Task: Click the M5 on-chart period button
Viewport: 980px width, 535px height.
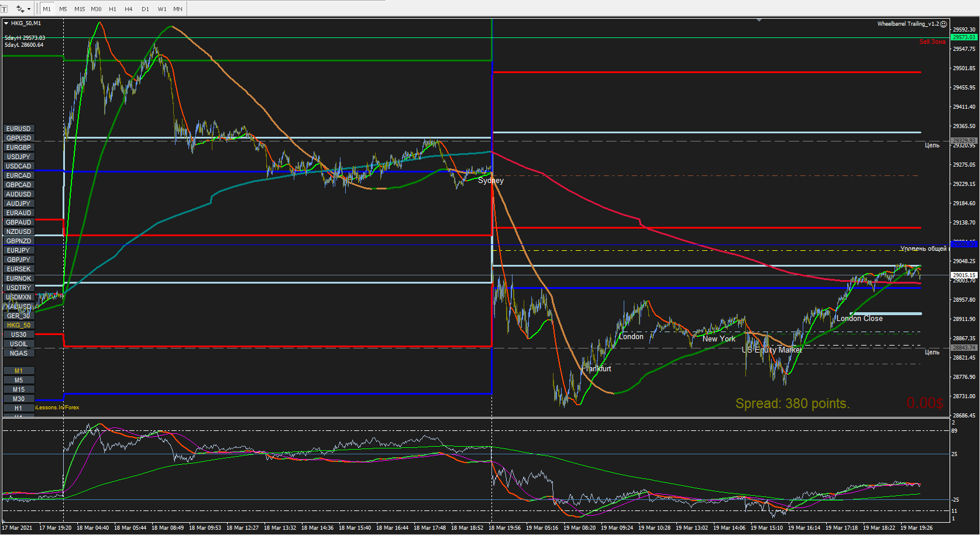Action: (19, 380)
